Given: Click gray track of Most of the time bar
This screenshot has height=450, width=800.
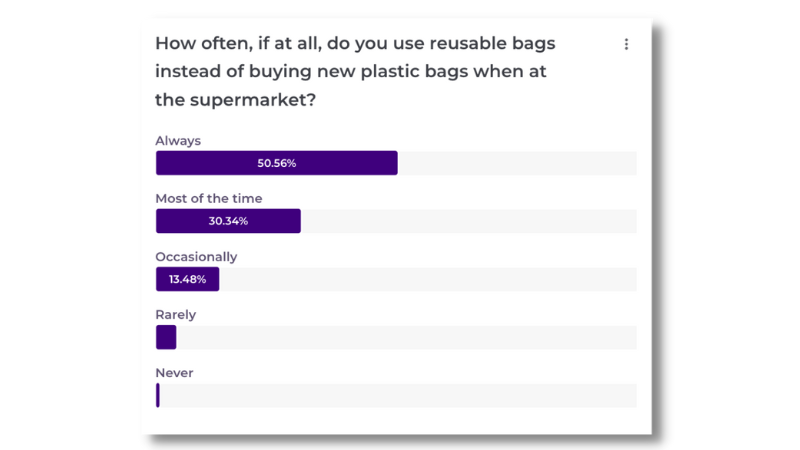Looking at the screenshot, I should pyautogui.click(x=468, y=221).
